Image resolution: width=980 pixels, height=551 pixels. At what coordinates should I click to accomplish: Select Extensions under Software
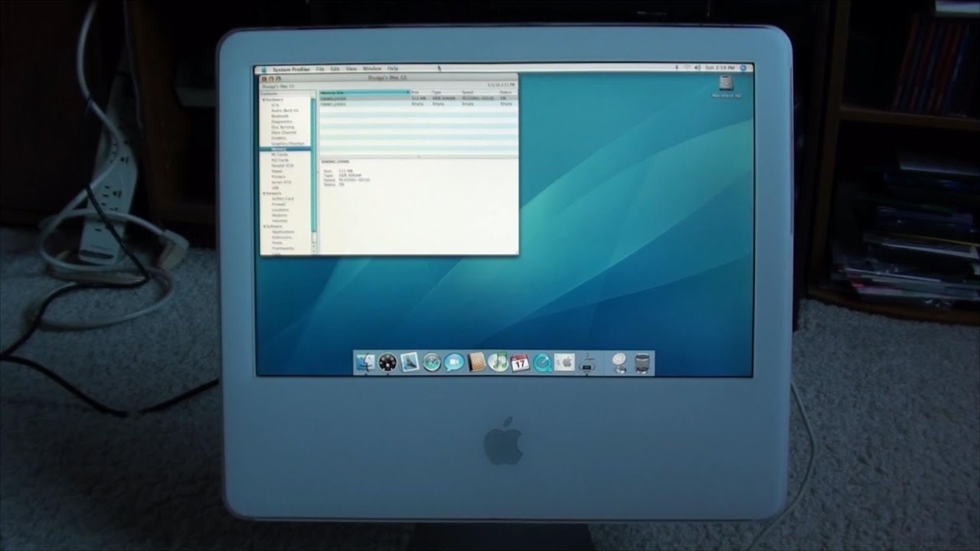point(282,237)
